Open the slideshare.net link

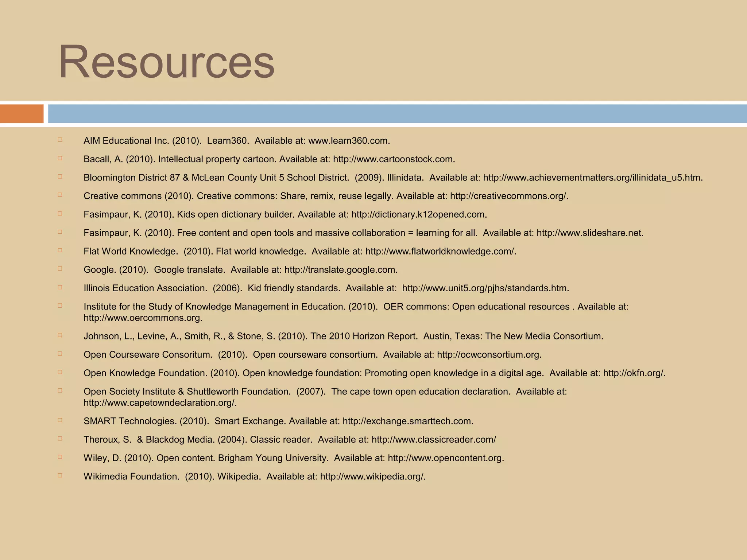coord(589,233)
